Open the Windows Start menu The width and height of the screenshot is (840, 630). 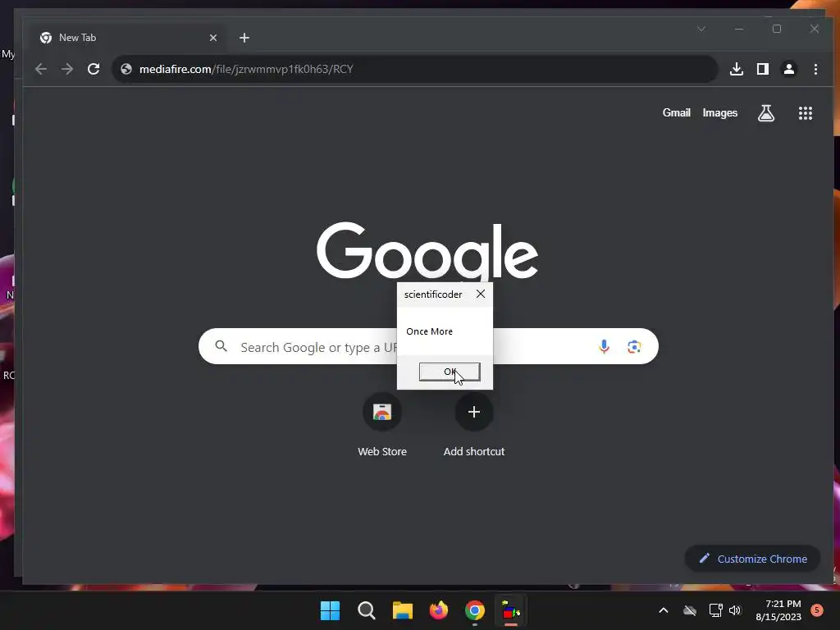point(330,610)
